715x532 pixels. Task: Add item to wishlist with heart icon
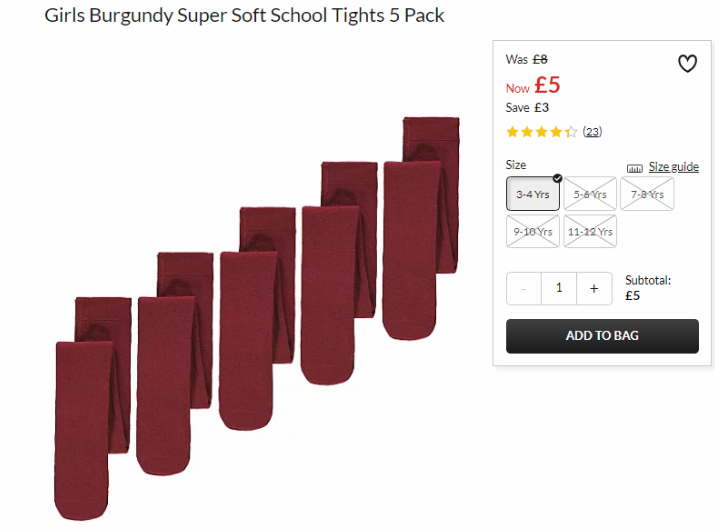pyautogui.click(x=687, y=63)
